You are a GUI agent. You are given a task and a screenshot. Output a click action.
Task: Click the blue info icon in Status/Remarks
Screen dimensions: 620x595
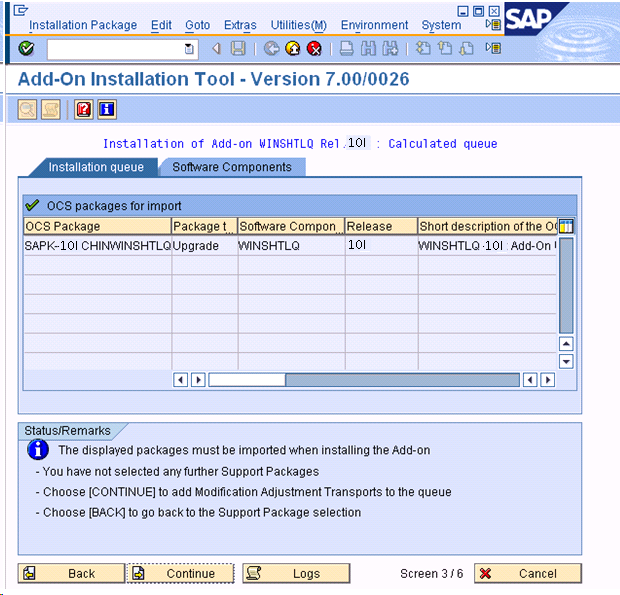pos(38,450)
